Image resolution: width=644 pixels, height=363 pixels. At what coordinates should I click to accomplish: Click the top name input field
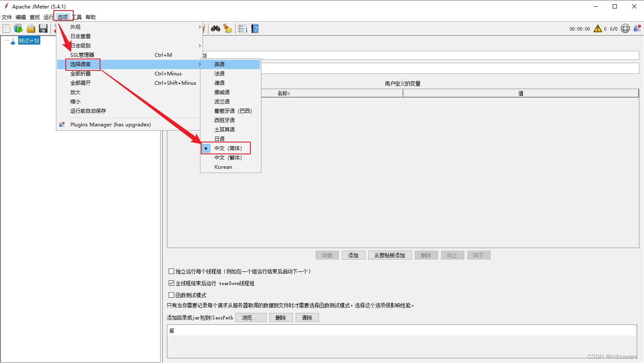click(421, 56)
